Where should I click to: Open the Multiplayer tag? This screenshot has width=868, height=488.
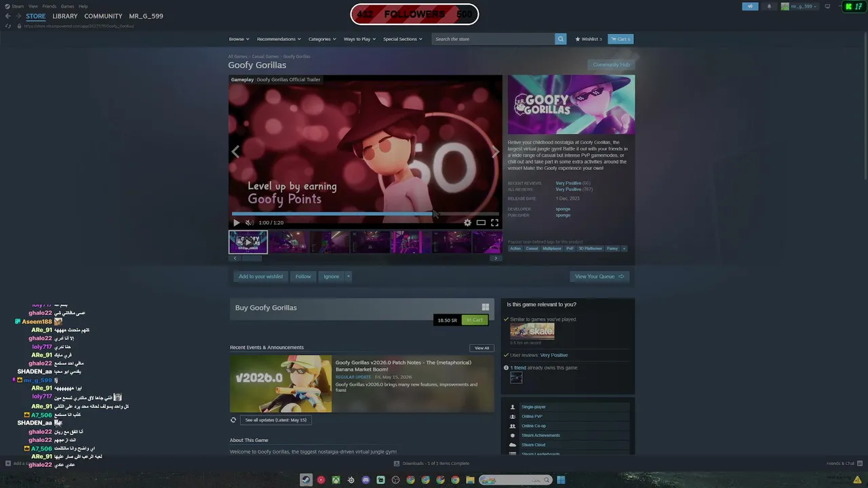552,249
